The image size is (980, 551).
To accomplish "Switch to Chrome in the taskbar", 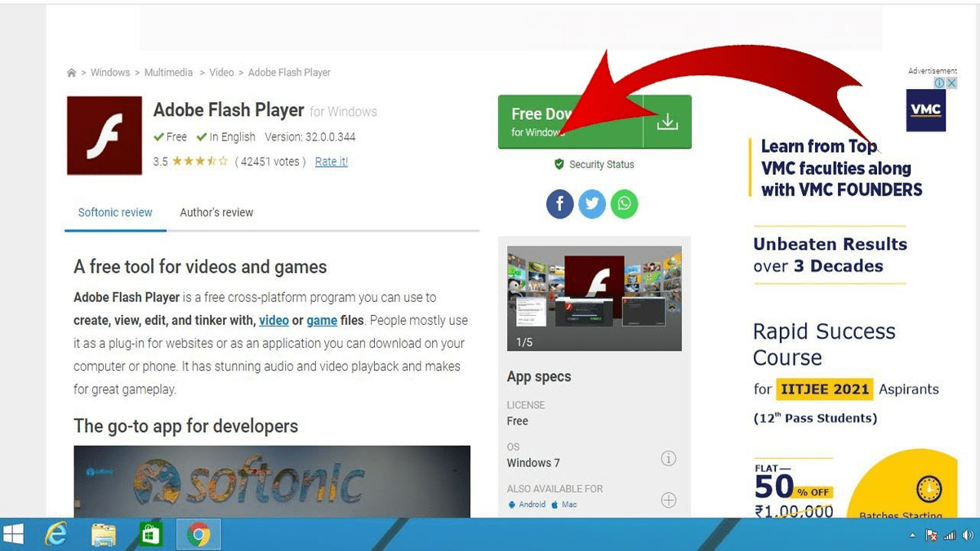I will tap(198, 535).
